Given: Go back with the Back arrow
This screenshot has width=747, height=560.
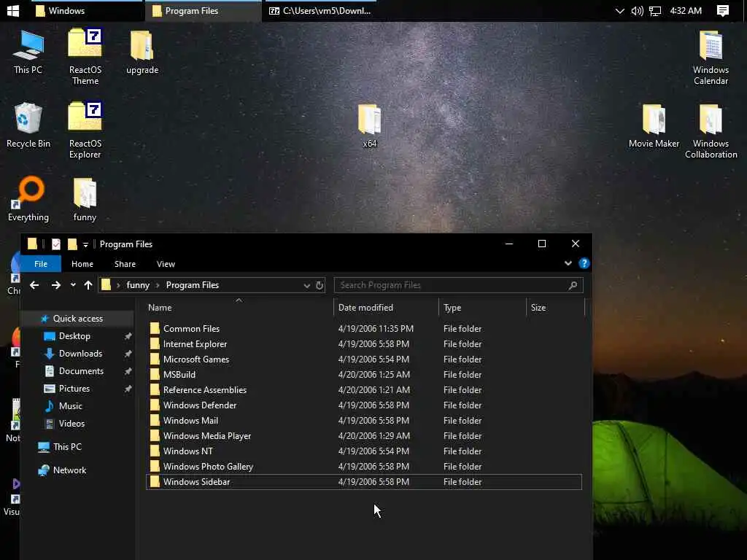Looking at the screenshot, I should click(x=34, y=285).
